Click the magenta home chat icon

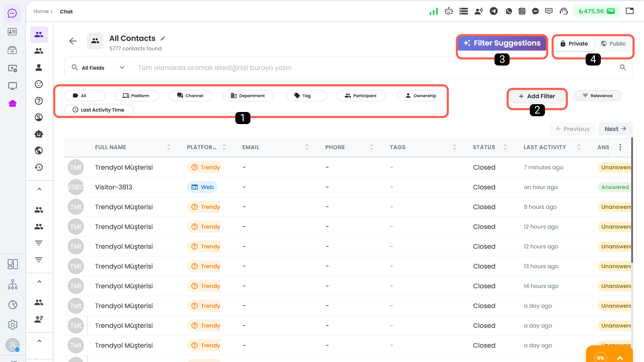point(12,104)
